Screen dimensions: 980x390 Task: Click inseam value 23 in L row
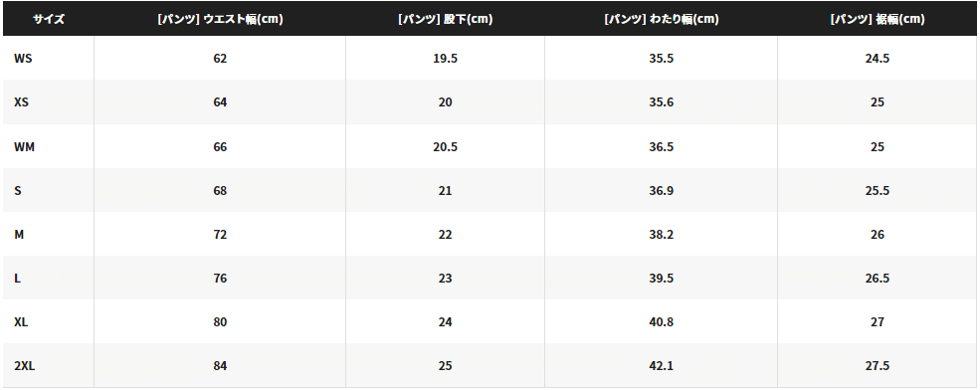coord(445,279)
